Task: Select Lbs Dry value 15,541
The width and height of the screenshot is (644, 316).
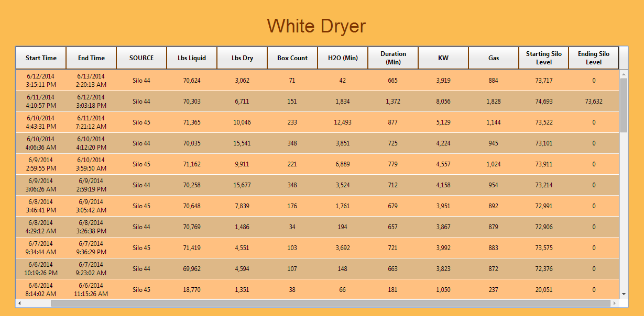Action: click(242, 143)
